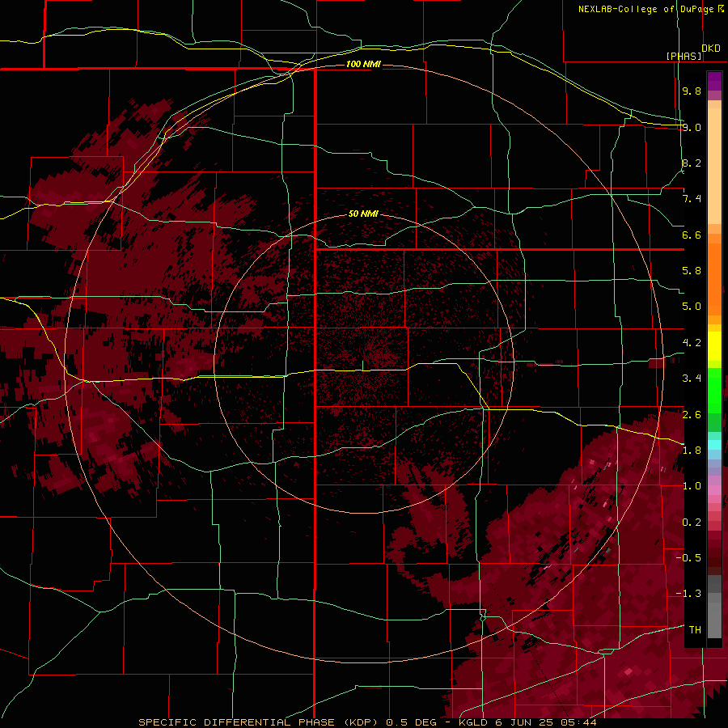728x728 pixels.
Task: Click the 0.2 value on color scale
Action: click(692, 523)
